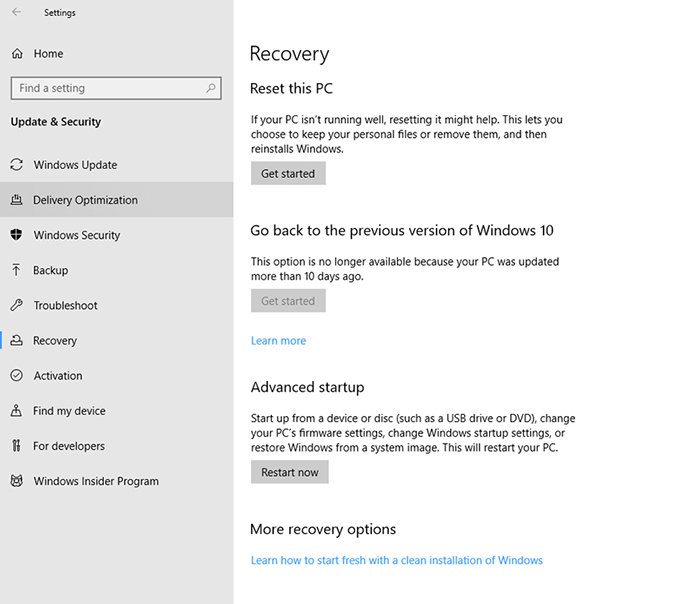The width and height of the screenshot is (700, 604).
Task: Click the Find my device icon
Action: (x=16, y=411)
